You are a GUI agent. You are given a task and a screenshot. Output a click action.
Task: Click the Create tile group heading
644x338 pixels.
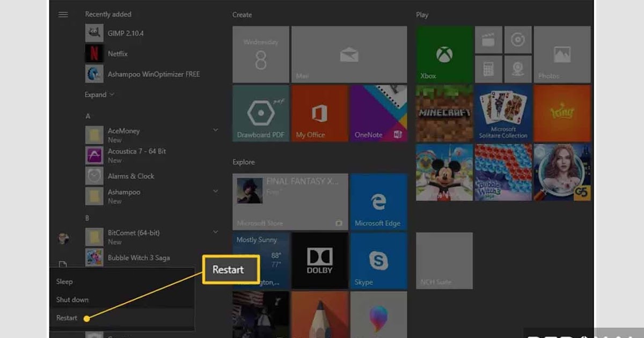coord(242,14)
